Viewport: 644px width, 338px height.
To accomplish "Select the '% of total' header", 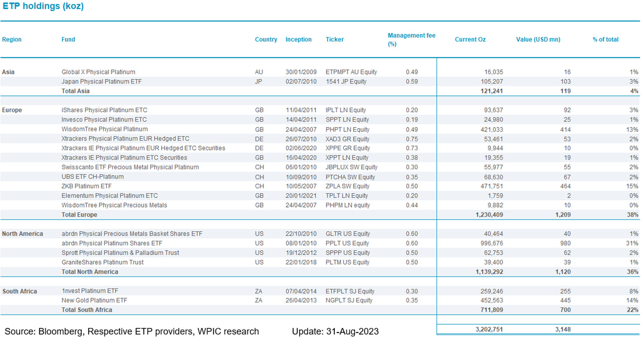I will click(605, 39).
